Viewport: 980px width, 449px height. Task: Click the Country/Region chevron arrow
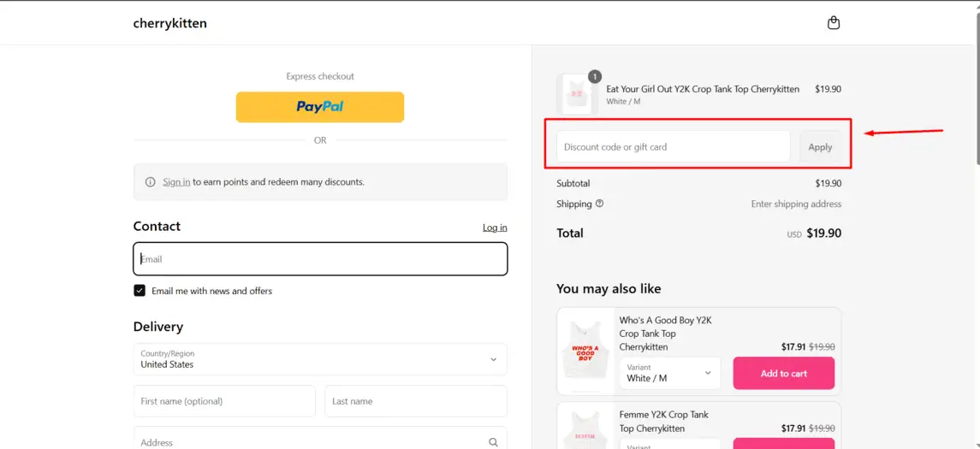coord(493,359)
